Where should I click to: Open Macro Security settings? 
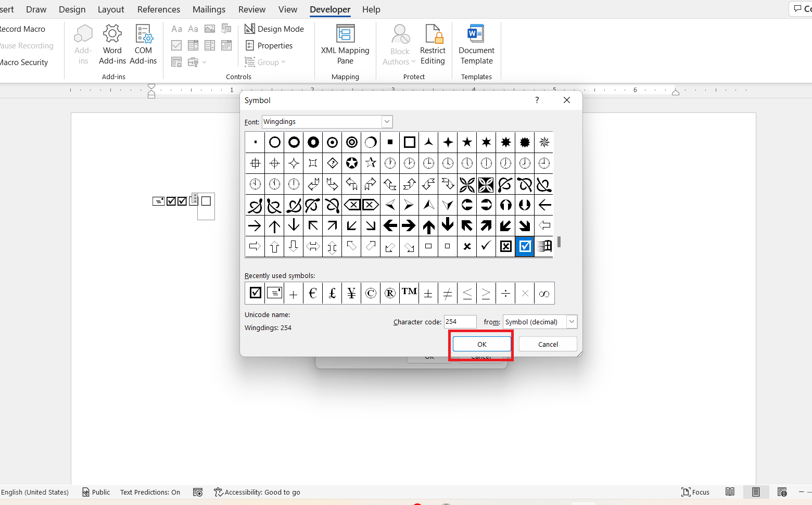coord(24,62)
